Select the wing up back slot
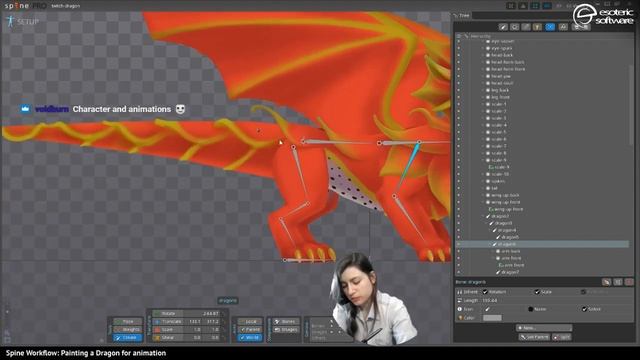 (x=505, y=195)
